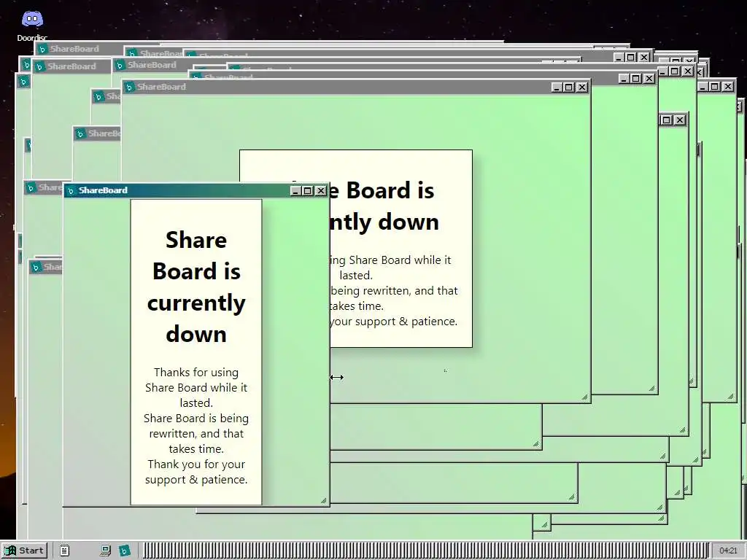Click the 04:21 taskbar clock
The width and height of the screenshot is (747, 560).
(728, 551)
